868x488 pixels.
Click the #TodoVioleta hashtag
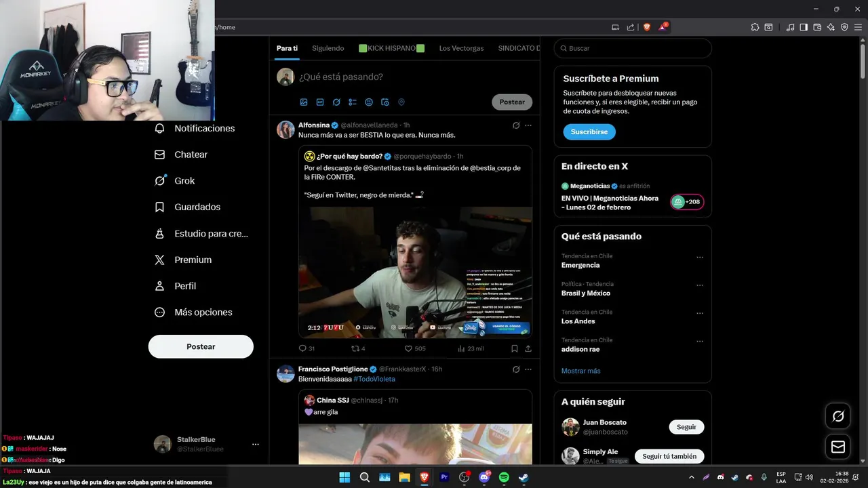click(x=374, y=379)
